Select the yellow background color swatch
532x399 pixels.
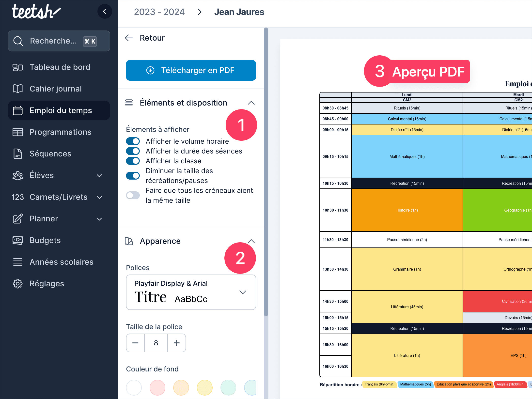[205, 388]
